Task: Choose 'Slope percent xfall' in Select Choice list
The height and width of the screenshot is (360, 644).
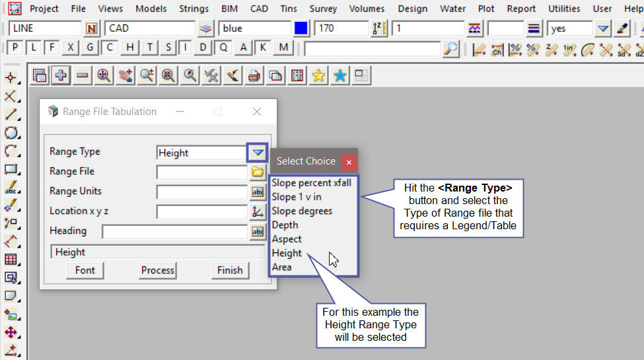Action: coord(311,183)
